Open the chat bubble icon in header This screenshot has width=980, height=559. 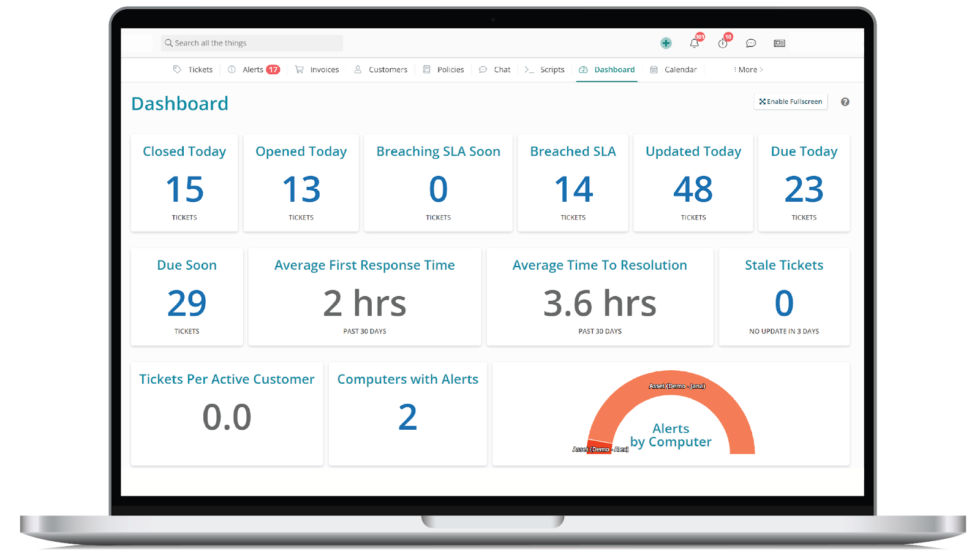(751, 43)
